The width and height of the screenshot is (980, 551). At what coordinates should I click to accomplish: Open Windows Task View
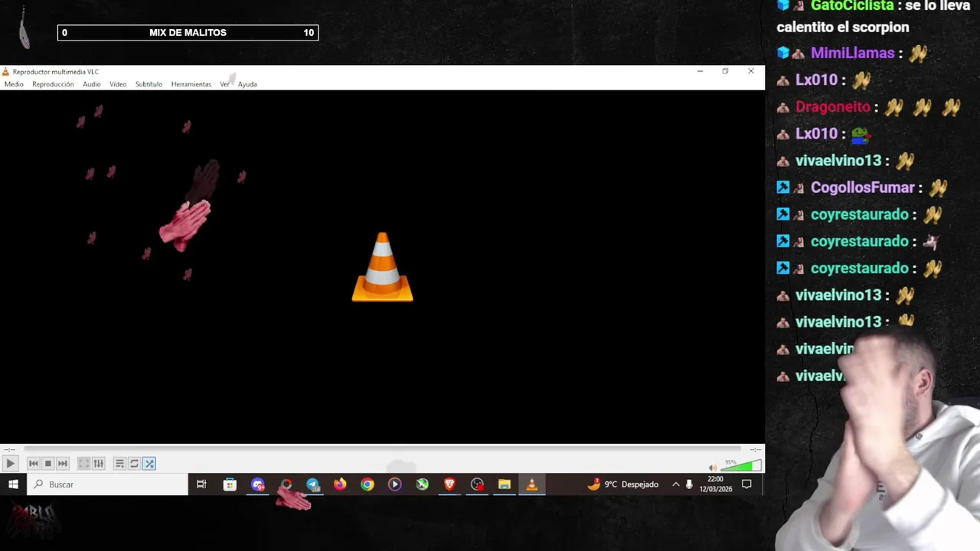201,484
